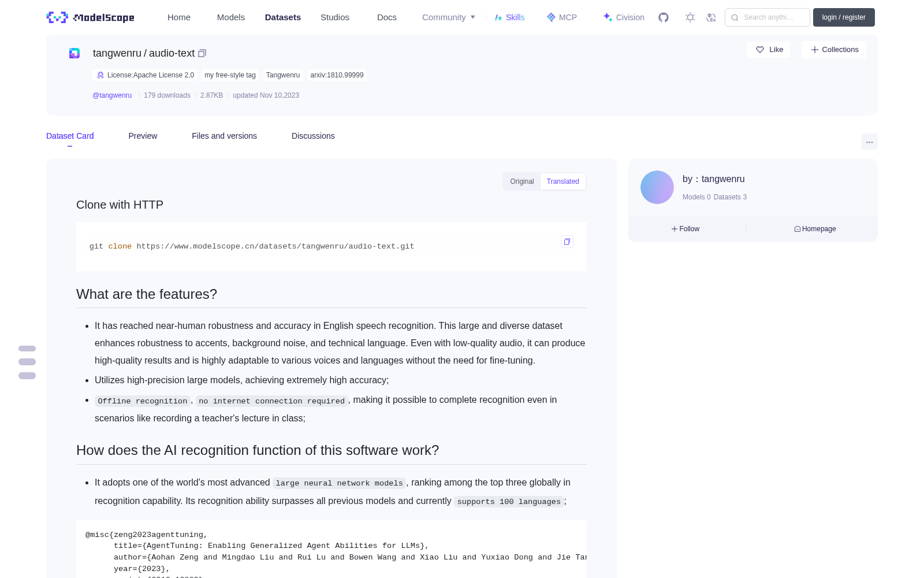Open Models navigation item
Image resolution: width=924 pixels, height=578 pixels.
(231, 17)
